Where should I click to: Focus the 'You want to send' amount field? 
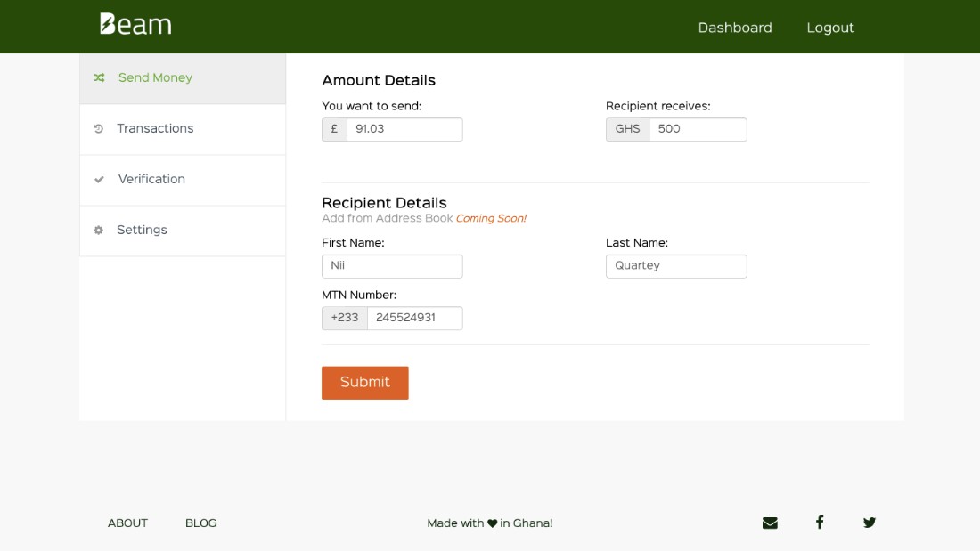(404, 129)
